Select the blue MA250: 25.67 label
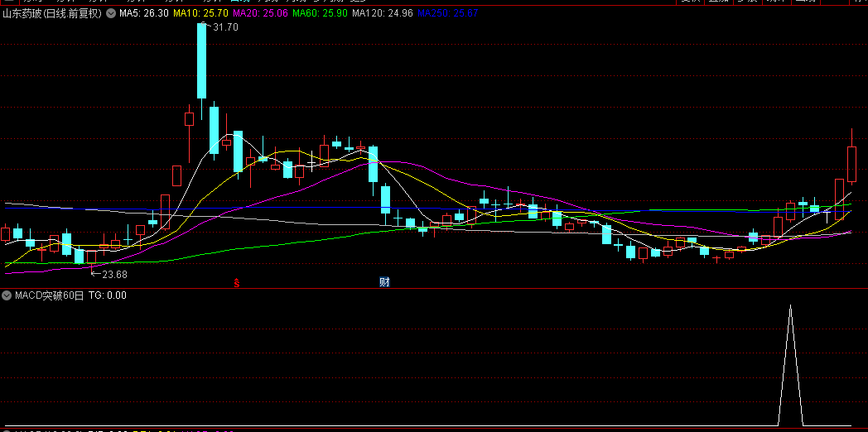This screenshot has height=432, width=868. tap(448, 13)
